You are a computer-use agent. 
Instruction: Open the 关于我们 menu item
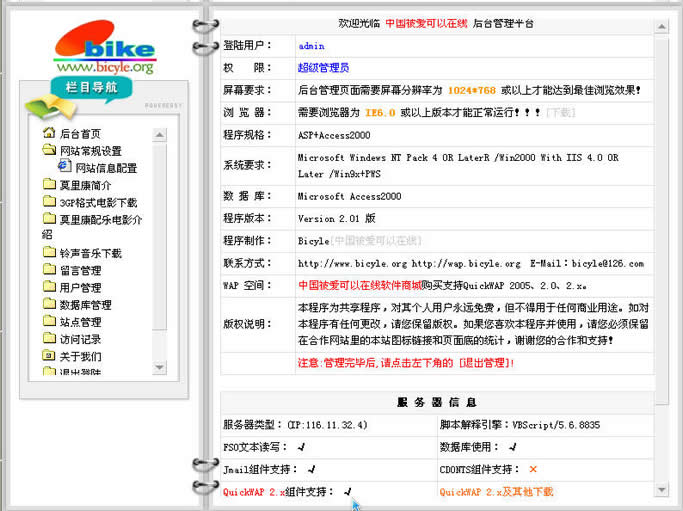coord(81,357)
